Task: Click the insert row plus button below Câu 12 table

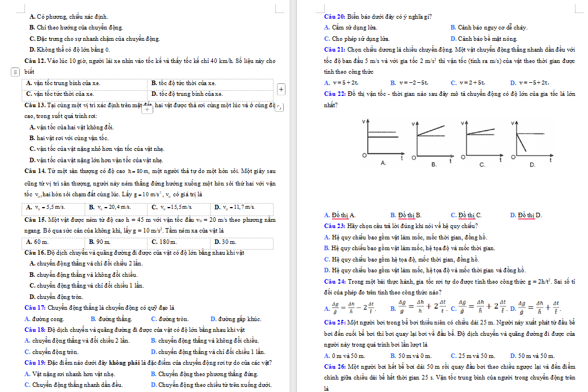Action: coord(148,108)
